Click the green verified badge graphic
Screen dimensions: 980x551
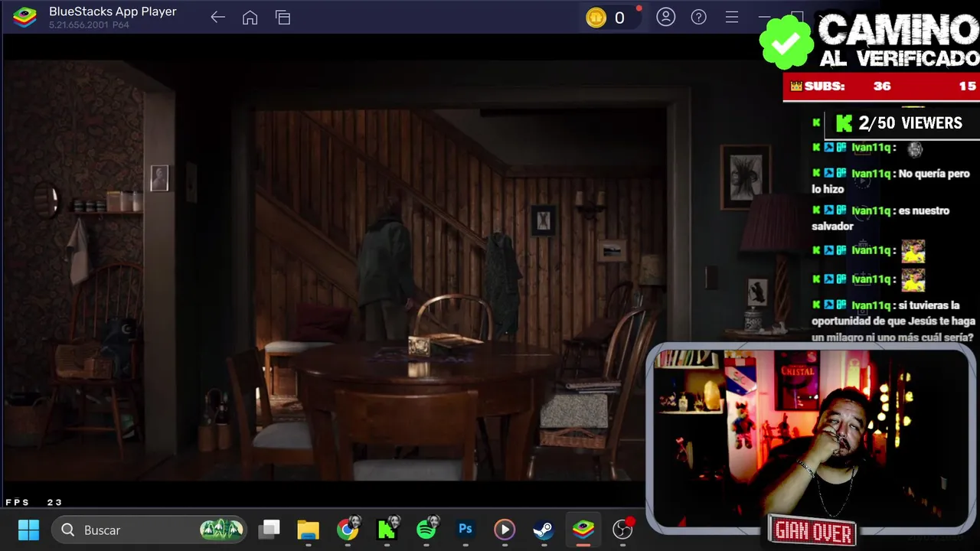(786, 41)
